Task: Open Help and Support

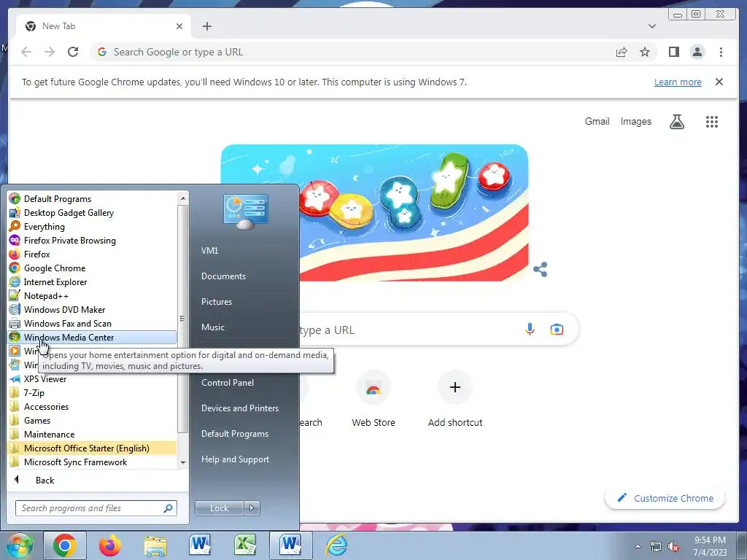Action: (235, 459)
